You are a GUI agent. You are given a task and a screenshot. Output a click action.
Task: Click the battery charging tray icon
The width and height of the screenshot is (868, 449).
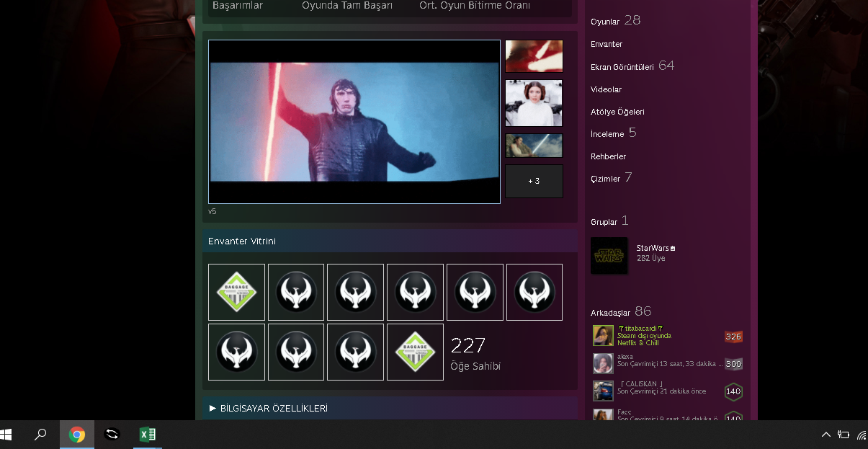[x=844, y=435]
